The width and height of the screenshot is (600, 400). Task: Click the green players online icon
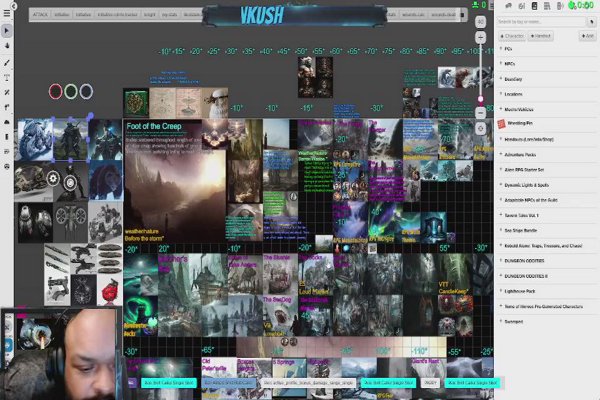coord(476,5)
